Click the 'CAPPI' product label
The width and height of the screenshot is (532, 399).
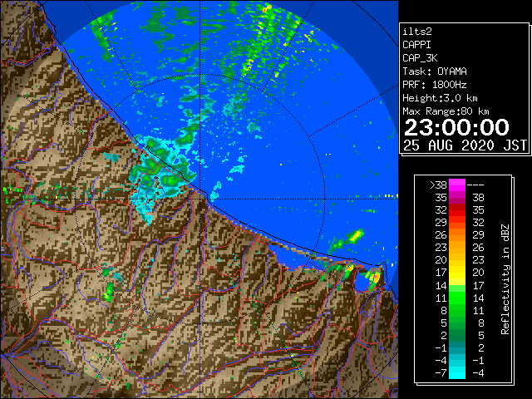coord(416,45)
